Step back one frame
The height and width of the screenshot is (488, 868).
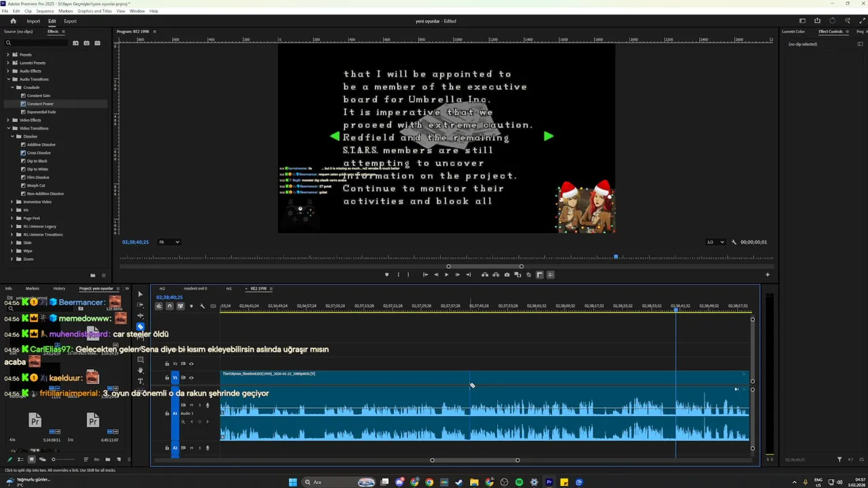(x=436, y=274)
